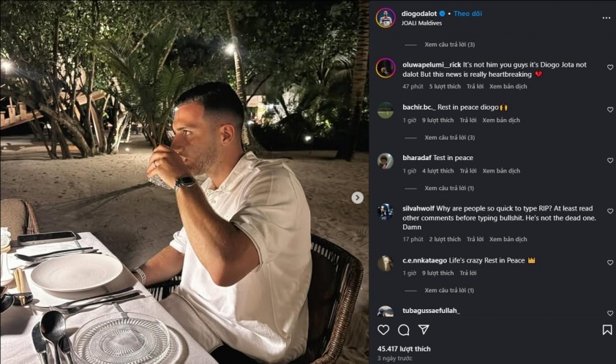Open the JOALI Maldives location link

coord(421,23)
